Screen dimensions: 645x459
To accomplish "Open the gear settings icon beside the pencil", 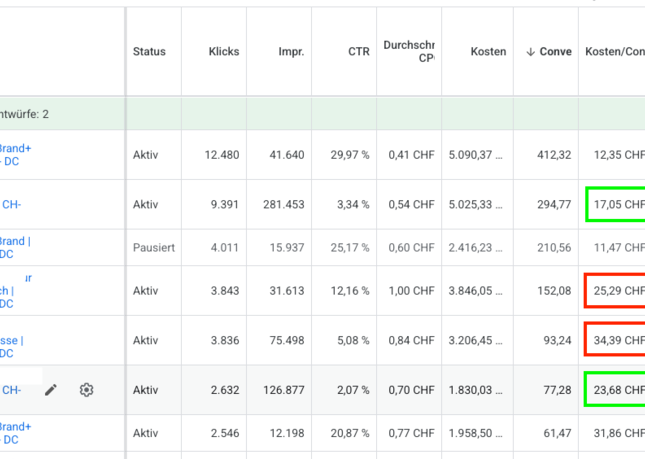I will pos(87,390).
